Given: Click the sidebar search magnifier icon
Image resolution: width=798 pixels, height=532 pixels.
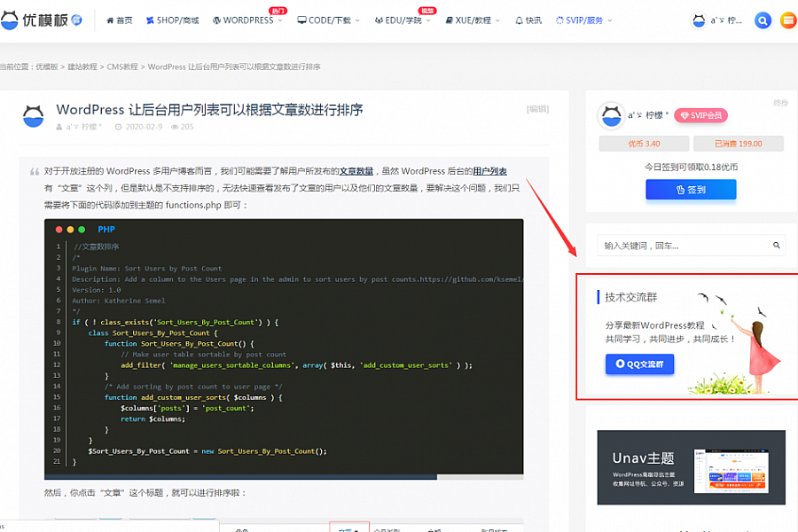Looking at the screenshot, I should 776,246.
